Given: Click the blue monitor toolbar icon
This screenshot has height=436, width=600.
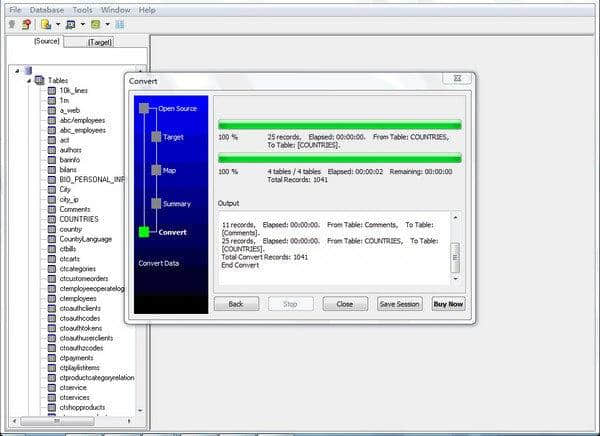Looking at the screenshot, I should [70, 23].
